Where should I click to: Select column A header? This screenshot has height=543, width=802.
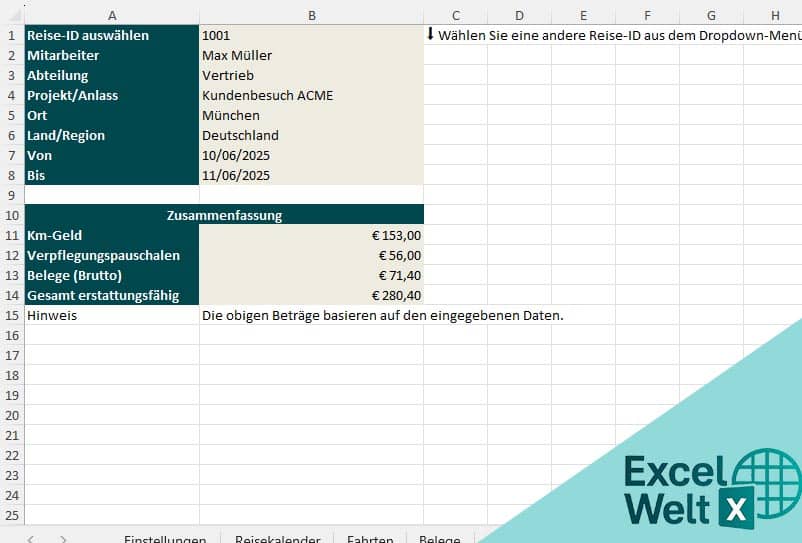[111, 14]
